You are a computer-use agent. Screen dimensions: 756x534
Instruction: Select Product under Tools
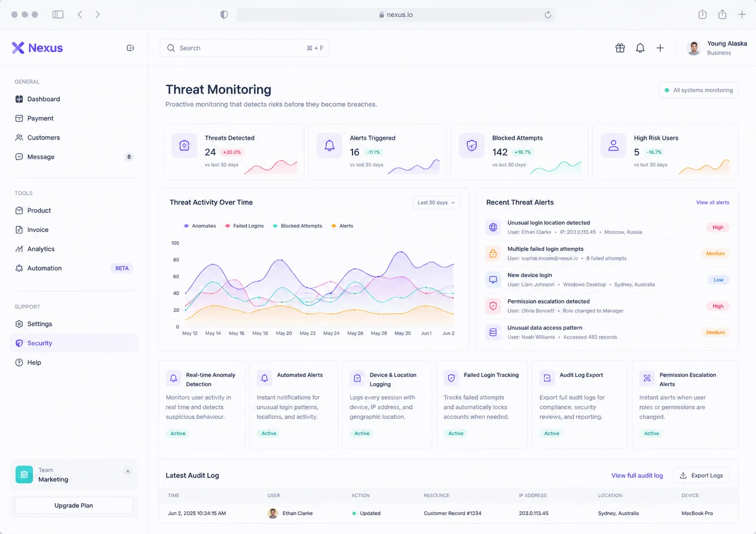74,210
